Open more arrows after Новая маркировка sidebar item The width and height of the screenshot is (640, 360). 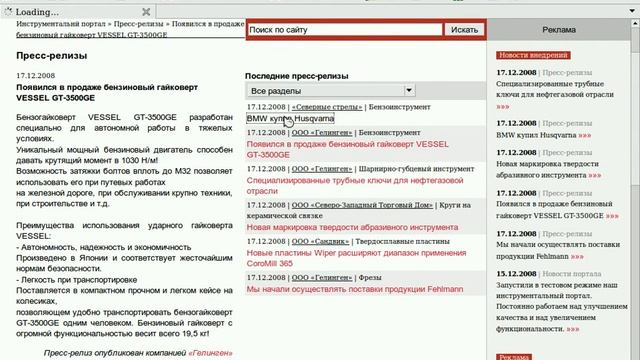(x=595, y=175)
